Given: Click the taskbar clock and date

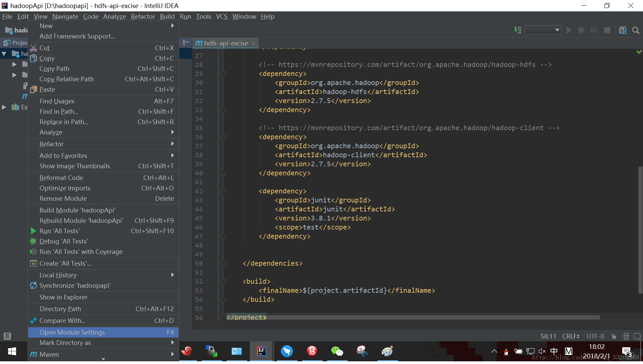Looking at the screenshot, I should pyautogui.click(x=597, y=351).
